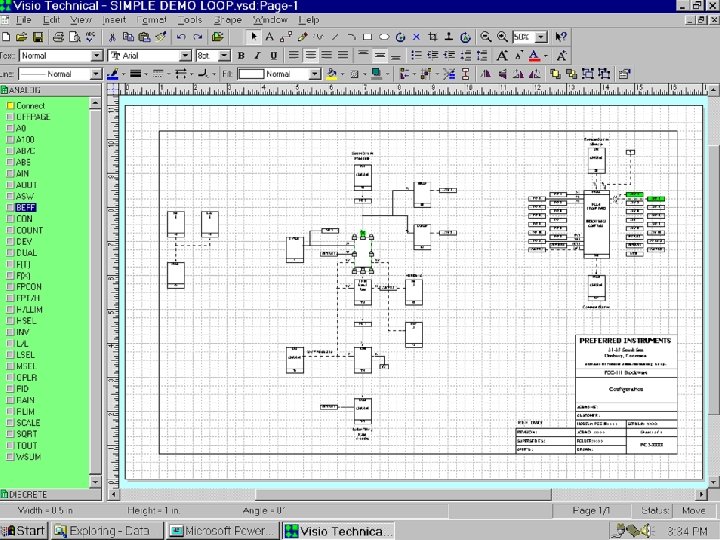This screenshot has width=720, height=540.
Task: Save the drawing with the floppy disk icon
Action: pos(38,37)
